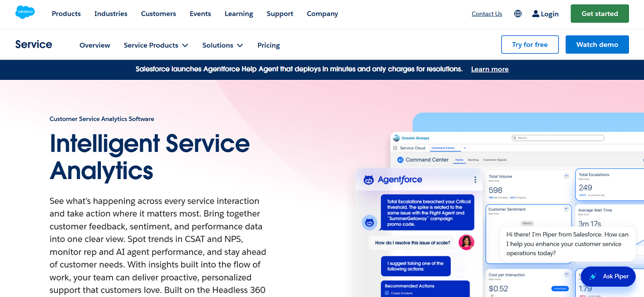The height and width of the screenshot is (297, 644).
Task: Click the 'Customer Service Analytics Software' label
Action: point(102,119)
